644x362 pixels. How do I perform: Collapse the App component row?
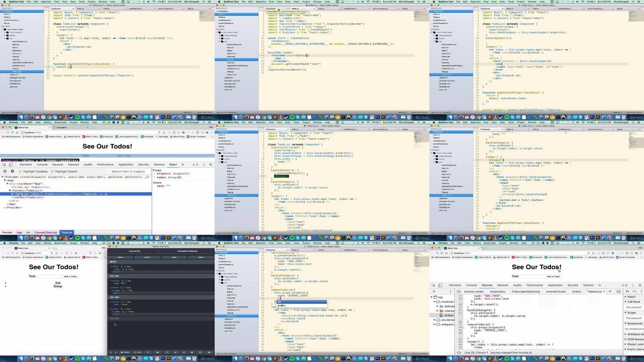[5, 180]
